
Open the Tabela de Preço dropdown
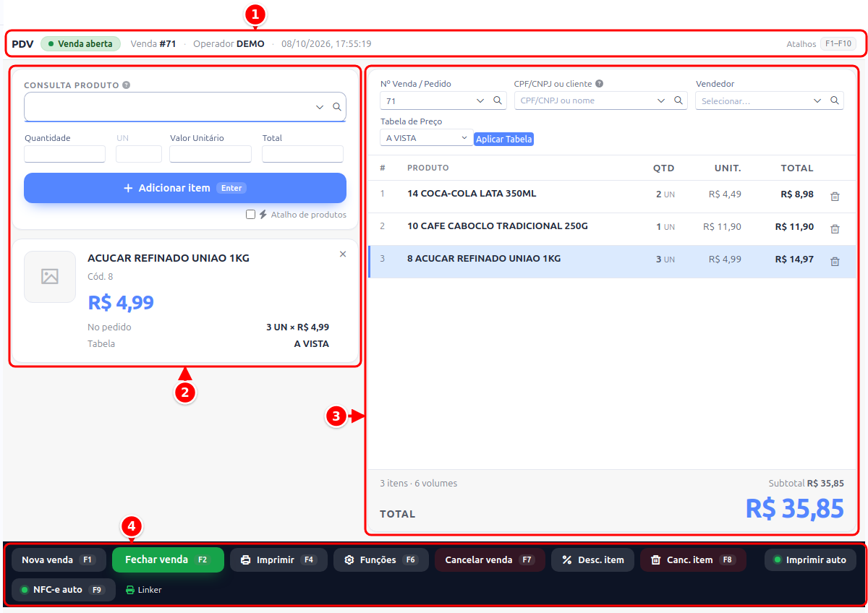[427, 137]
